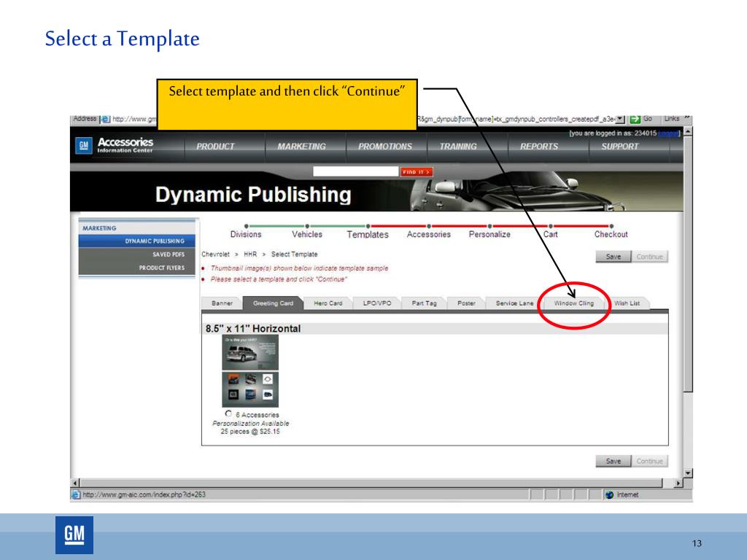Go to the Cart step
Viewport: 747px width, 560px height.
coord(550,234)
